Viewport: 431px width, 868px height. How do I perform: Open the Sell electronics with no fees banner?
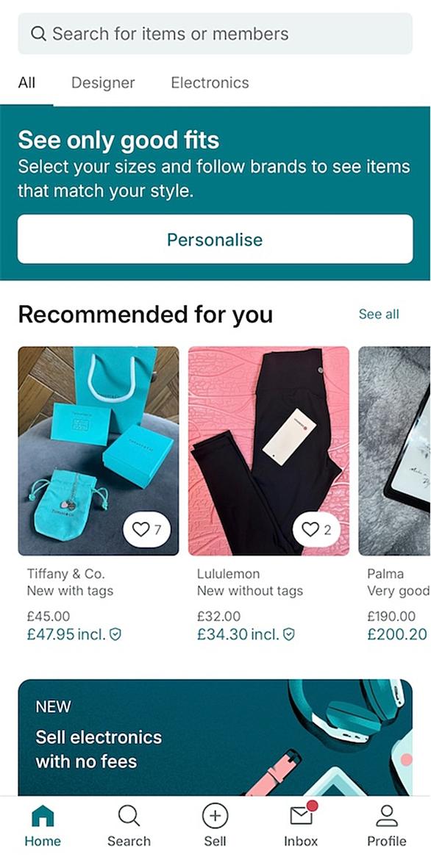215,737
